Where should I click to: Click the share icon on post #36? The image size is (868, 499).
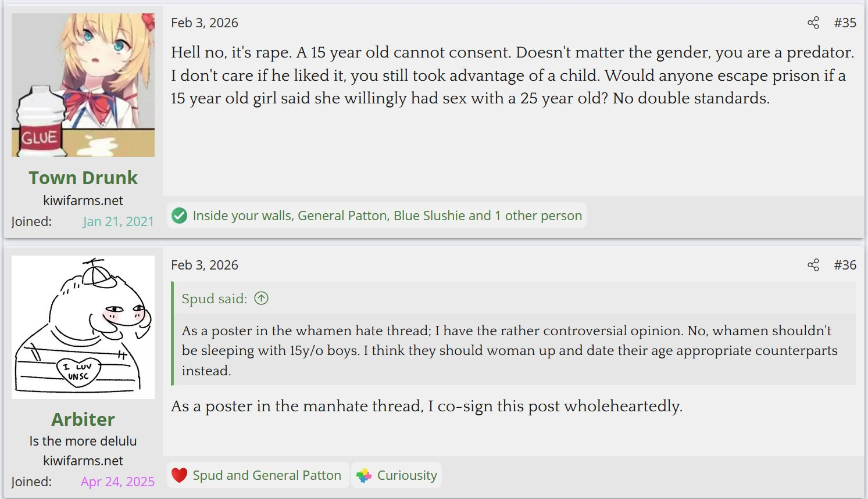click(813, 265)
